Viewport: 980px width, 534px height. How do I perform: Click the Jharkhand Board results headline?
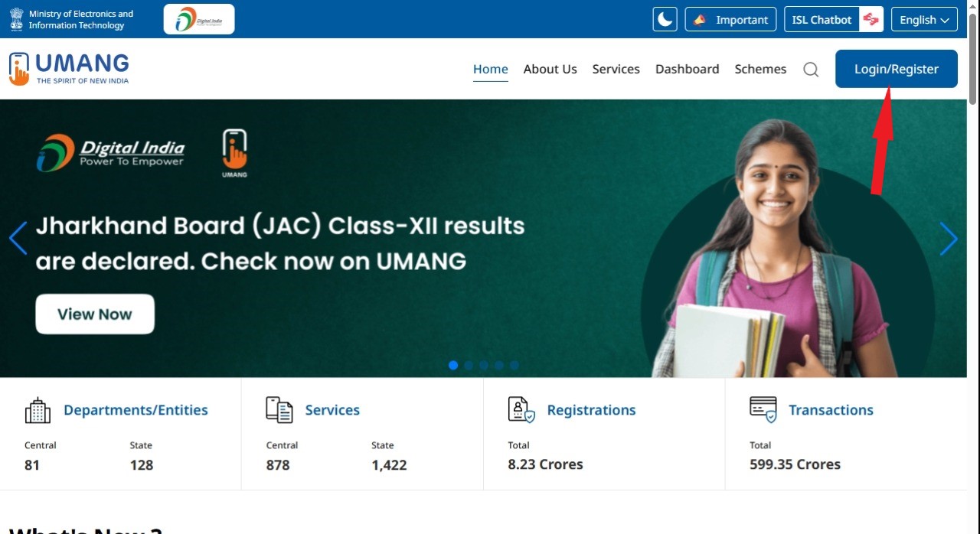pos(280,243)
